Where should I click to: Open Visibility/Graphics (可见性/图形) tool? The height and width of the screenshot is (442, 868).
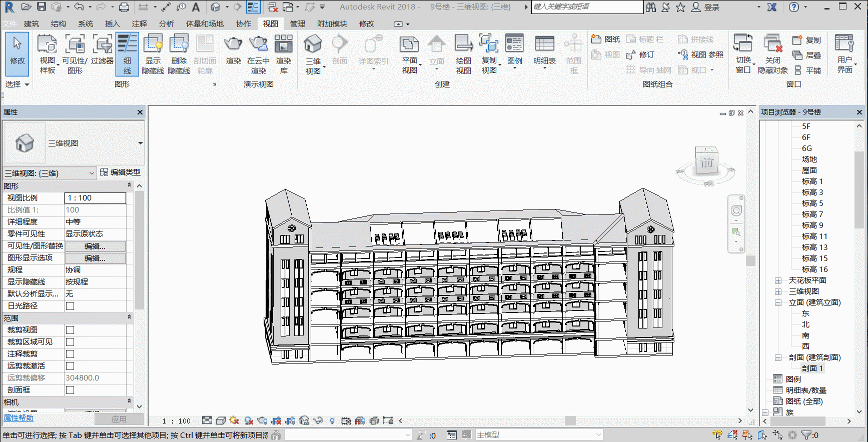(x=75, y=54)
